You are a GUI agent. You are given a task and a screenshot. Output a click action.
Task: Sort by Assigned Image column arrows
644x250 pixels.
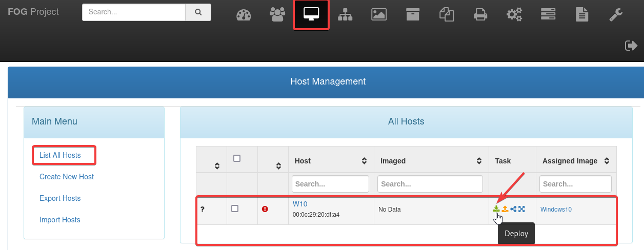pos(607,161)
